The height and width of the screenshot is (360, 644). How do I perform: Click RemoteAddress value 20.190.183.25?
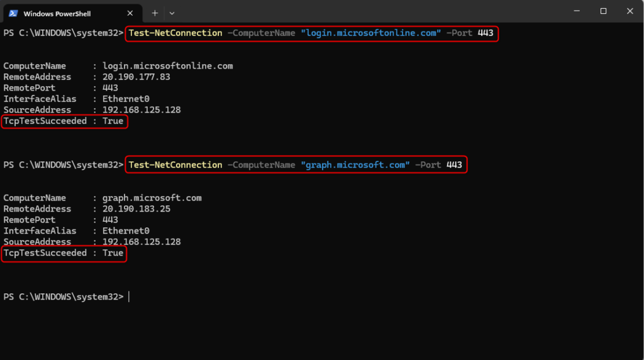[x=136, y=209]
